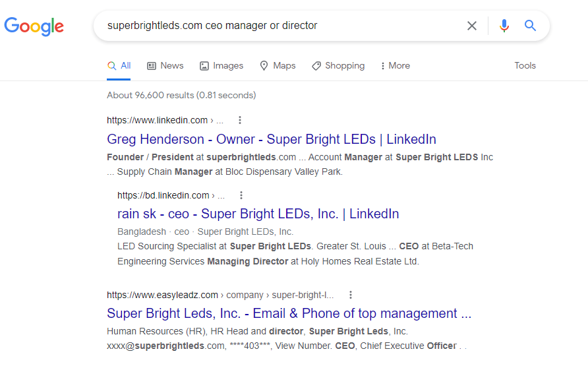Open the Super Bright Leds easyleadz result
Screen dimensions: 588x370
[x=289, y=313]
